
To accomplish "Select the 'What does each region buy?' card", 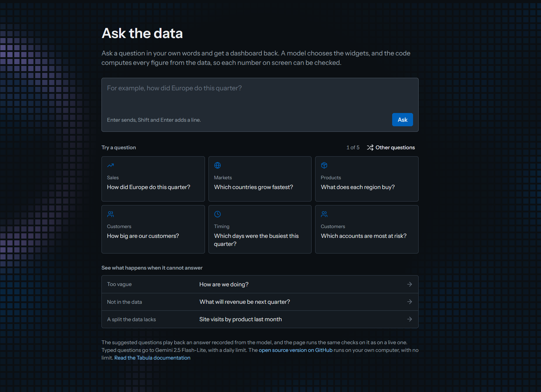I will (x=367, y=179).
